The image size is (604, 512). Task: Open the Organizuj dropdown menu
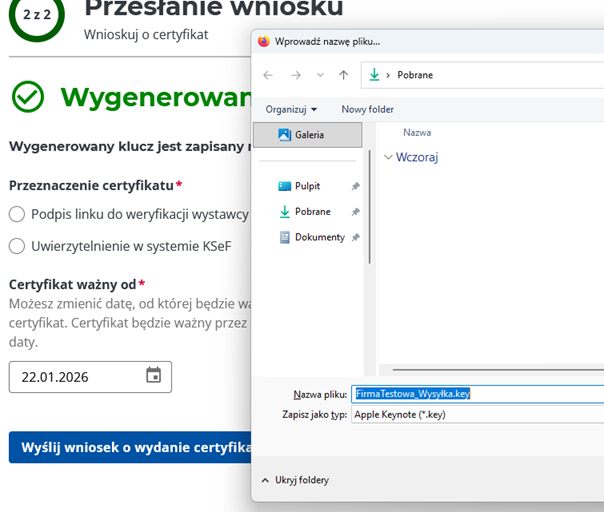tap(291, 109)
